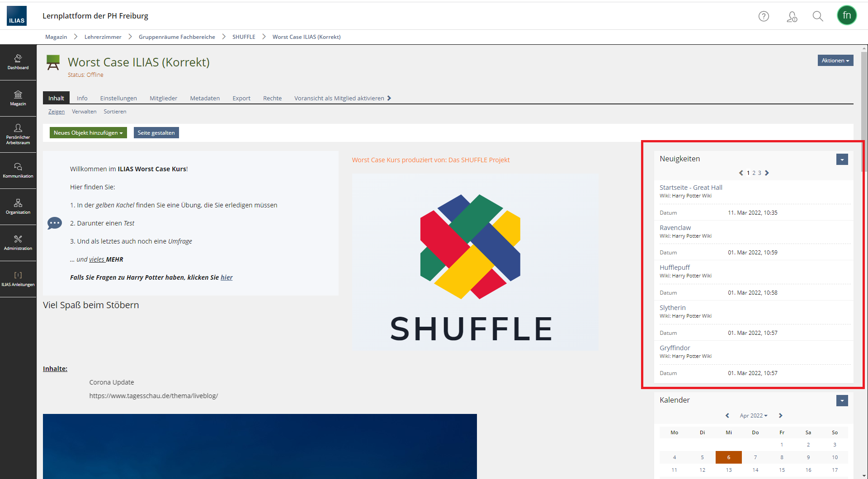This screenshot has width=868, height=479.
Task: Switch to the Mitglieder tab
Action: pos(163,98)
